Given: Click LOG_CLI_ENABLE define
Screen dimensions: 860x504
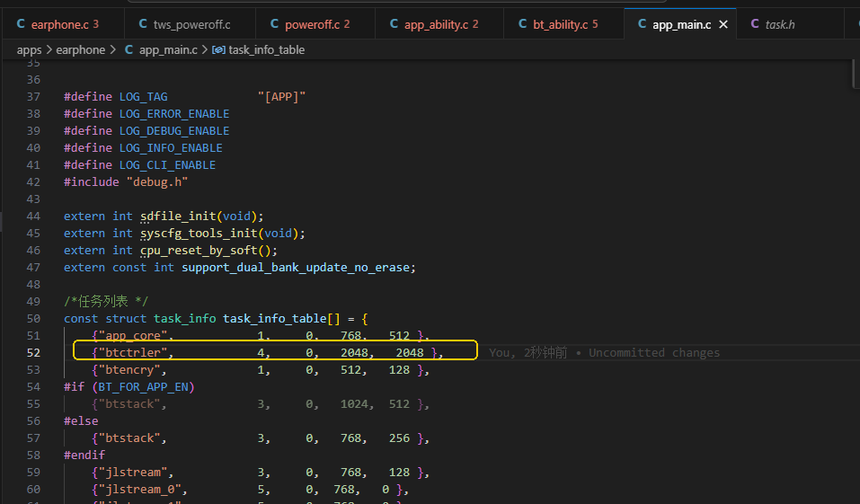Looking at the screenshot, I should coord(167,164).
